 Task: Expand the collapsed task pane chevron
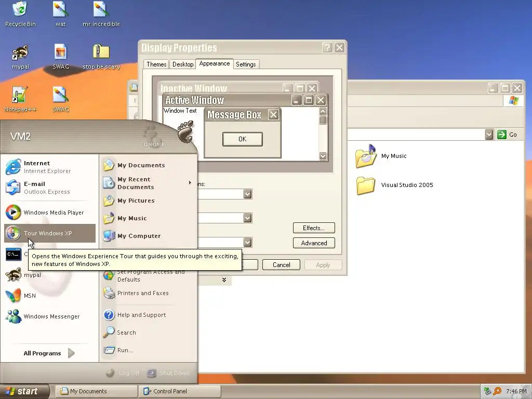coord(224,280)
